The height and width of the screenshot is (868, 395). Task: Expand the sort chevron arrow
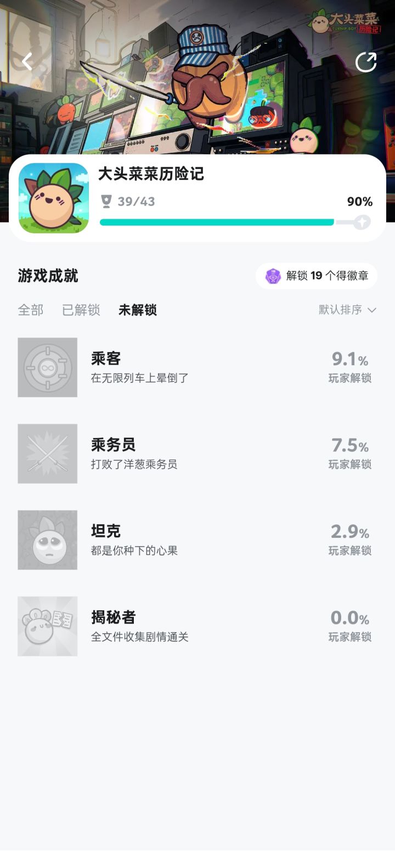click(x=372, y=310)
